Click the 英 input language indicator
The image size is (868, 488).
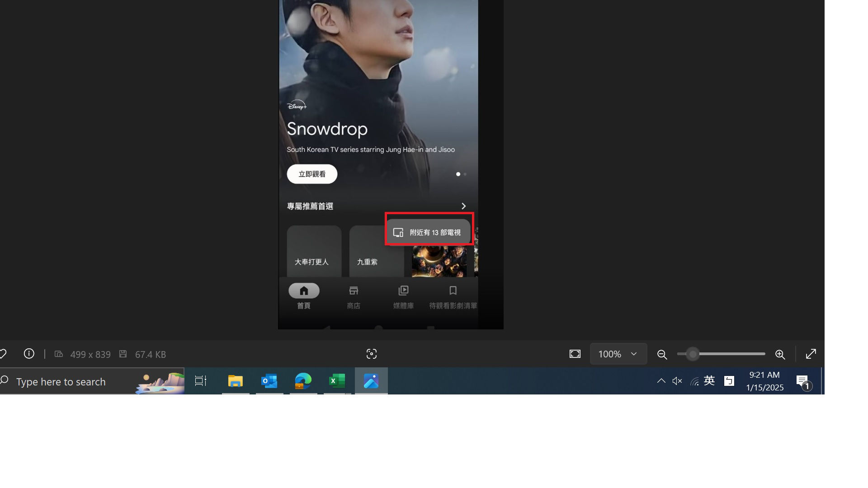point(709,381)
